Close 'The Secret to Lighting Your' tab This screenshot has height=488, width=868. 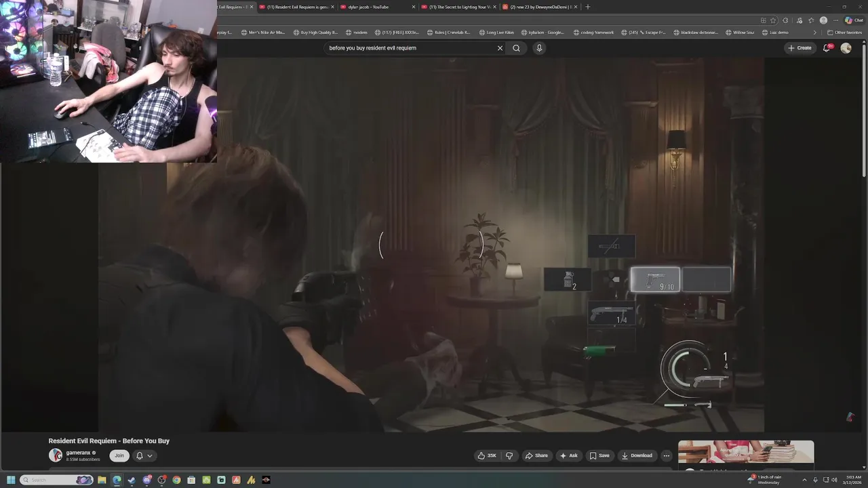[x=495, y=7]
